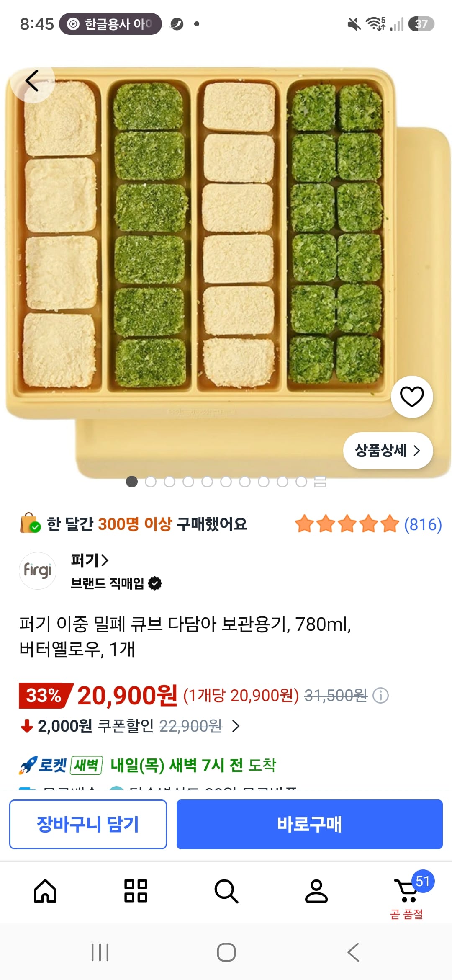Toggle the heart wishlist button

coord(412,397)
